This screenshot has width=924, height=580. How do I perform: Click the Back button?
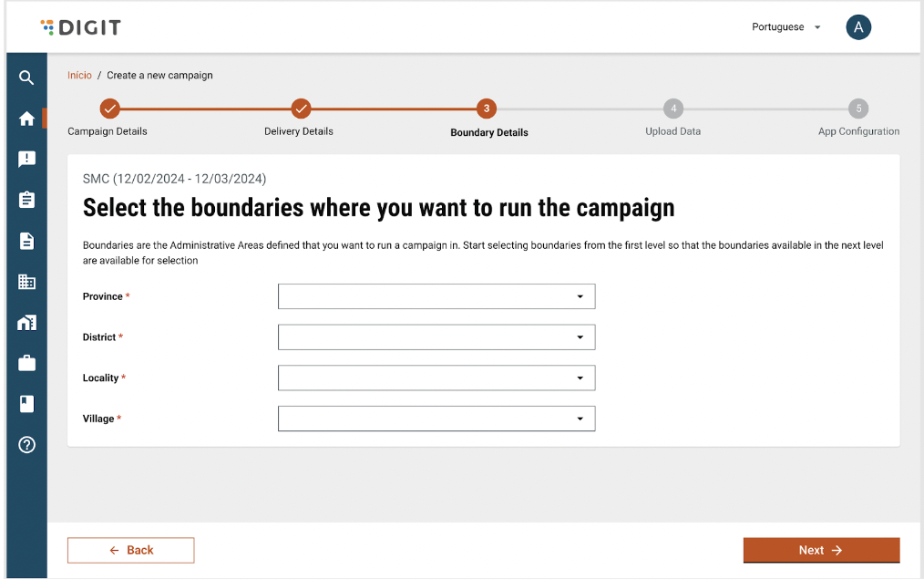[130, 550]
